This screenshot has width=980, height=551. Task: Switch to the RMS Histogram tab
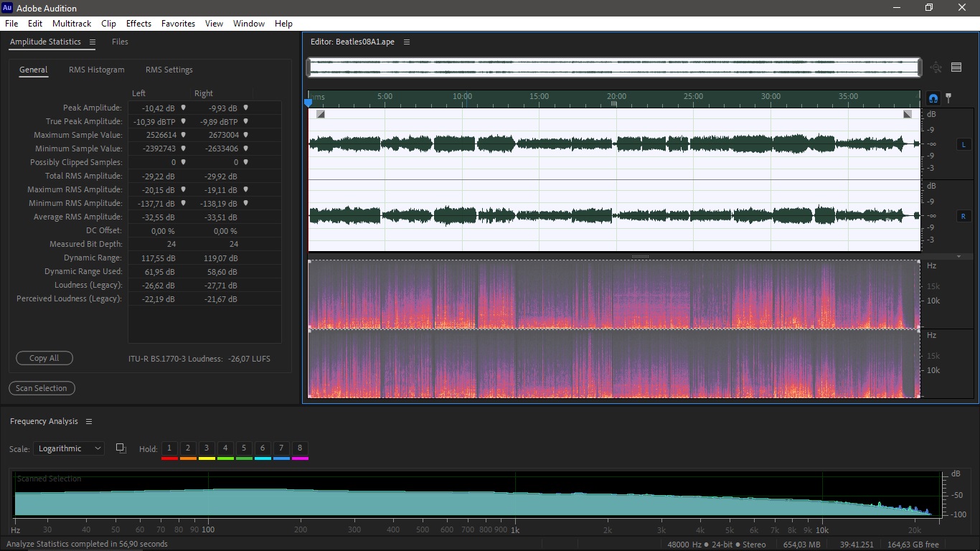click(96, 70)
